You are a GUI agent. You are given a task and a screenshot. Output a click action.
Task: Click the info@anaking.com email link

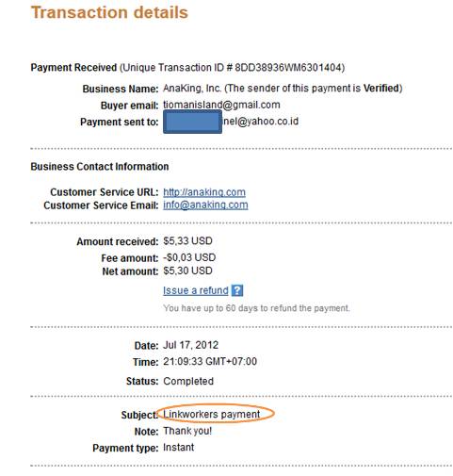205,205
